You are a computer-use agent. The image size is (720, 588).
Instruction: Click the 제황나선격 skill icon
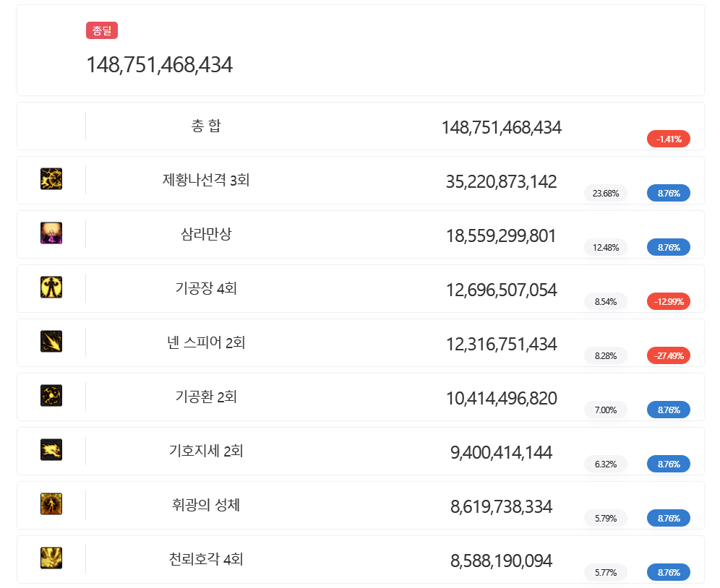pyautogui.click(x=51, y=179)
